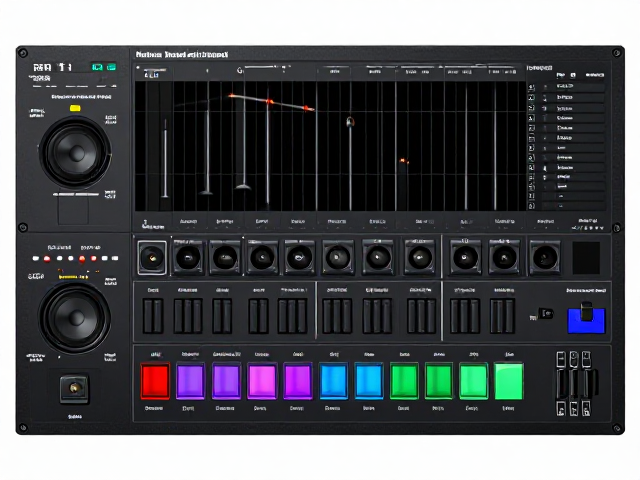640x480 pixels.
Task: Click the eighth knob in the knob row
Action: tap(420, 258)
